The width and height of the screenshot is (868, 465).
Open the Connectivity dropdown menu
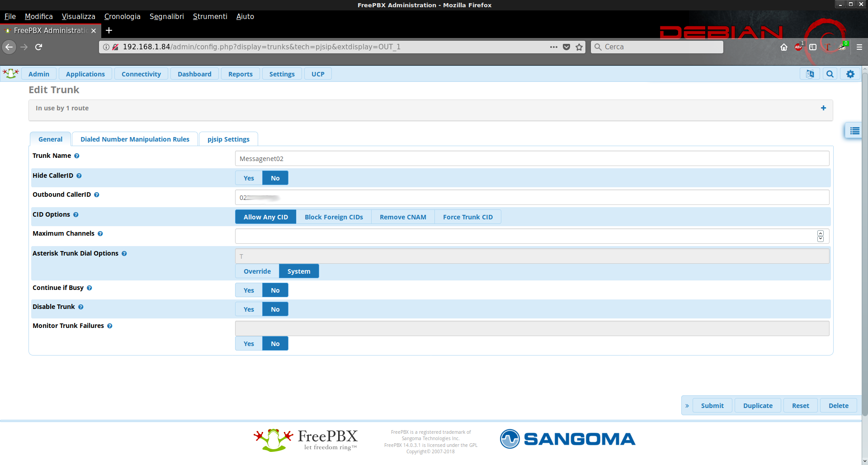[141, 74]
